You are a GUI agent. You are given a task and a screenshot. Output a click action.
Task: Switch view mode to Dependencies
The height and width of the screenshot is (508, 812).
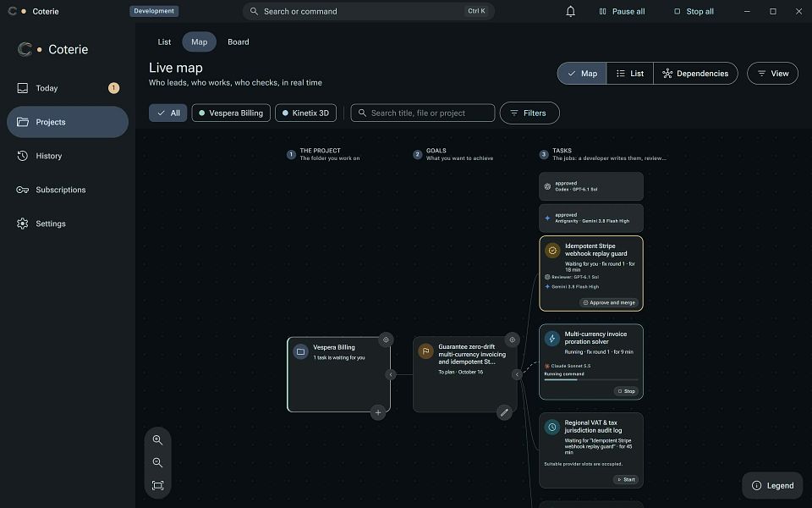coord(695,74)
